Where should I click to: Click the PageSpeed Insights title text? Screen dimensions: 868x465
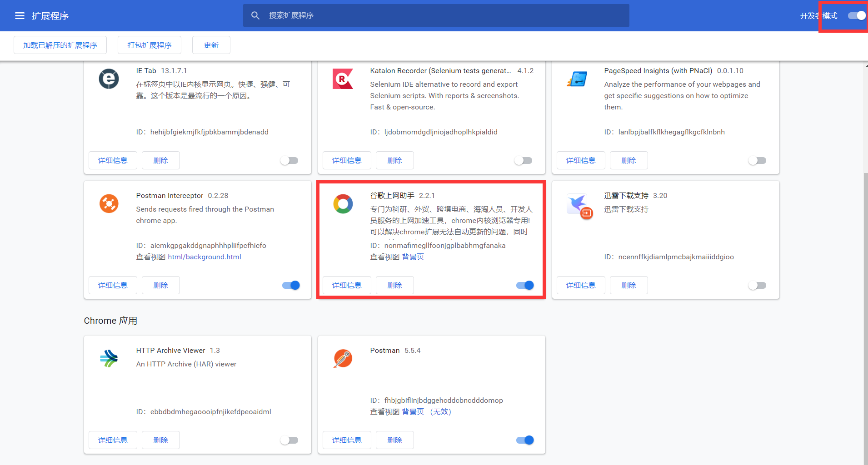(658, 71)
